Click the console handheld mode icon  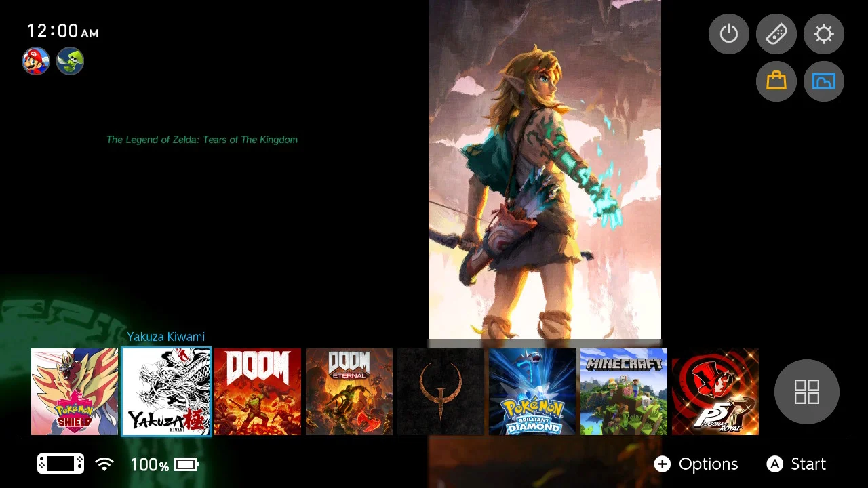click(x=60, y=464)
